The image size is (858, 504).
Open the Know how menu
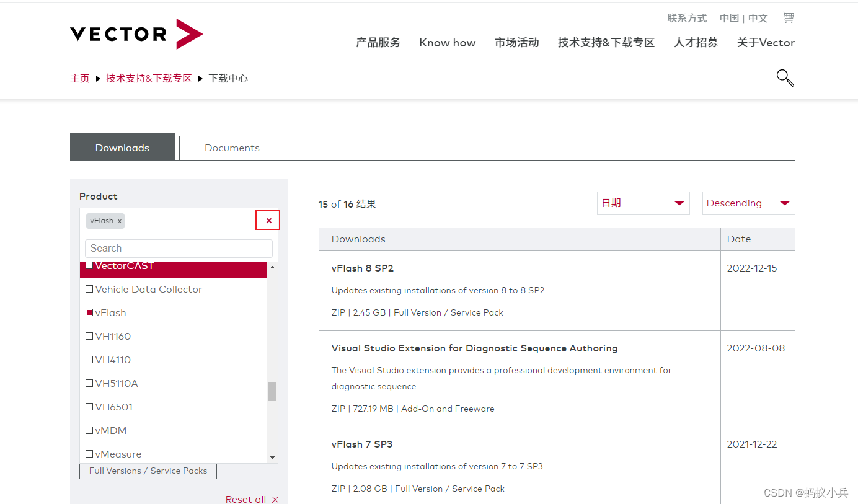(448, 43)
